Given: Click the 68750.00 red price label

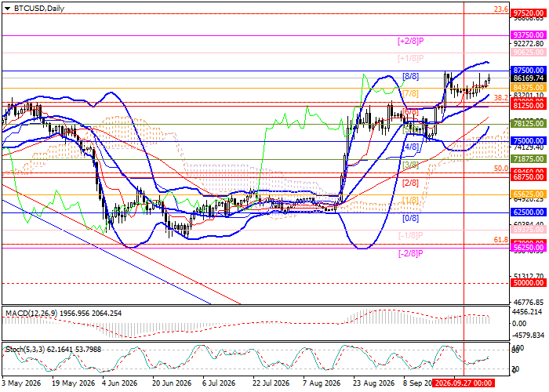Looking at the screenshot, I should coord(529,176).
